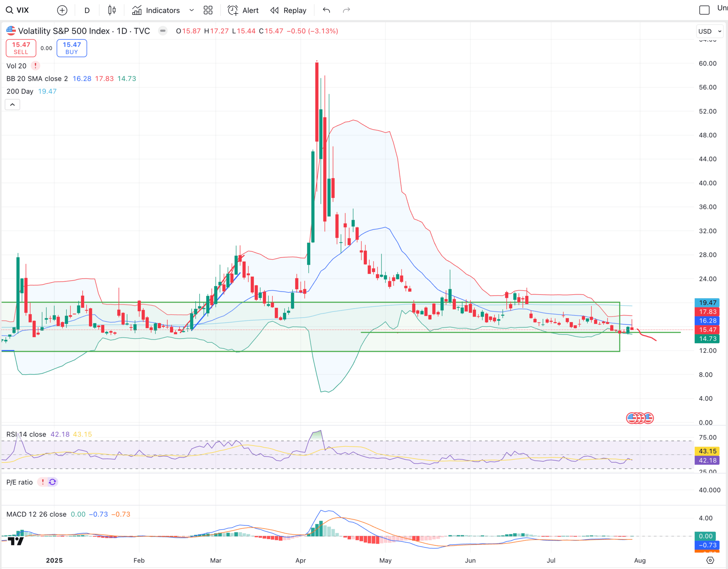Open the Indicators panel
The image size is (728, 569).
coord(156,10)
